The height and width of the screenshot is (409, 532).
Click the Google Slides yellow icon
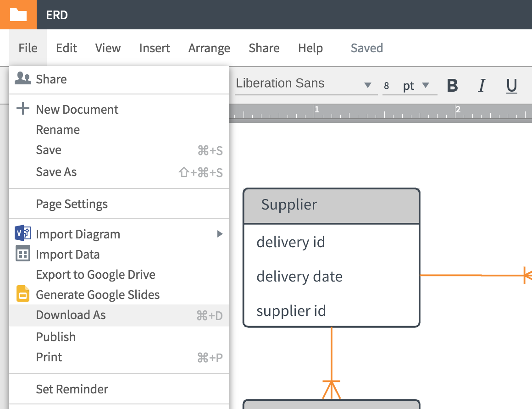(x=22, y=294)
